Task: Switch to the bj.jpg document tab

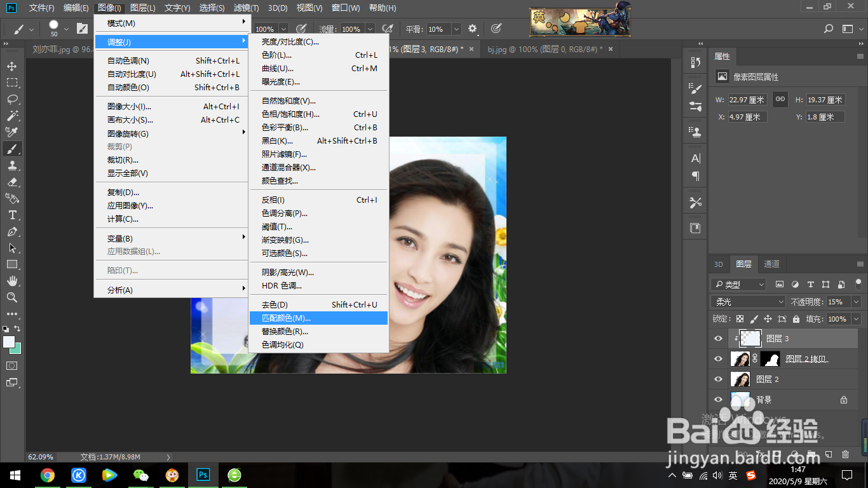Action: pos(550,49)
